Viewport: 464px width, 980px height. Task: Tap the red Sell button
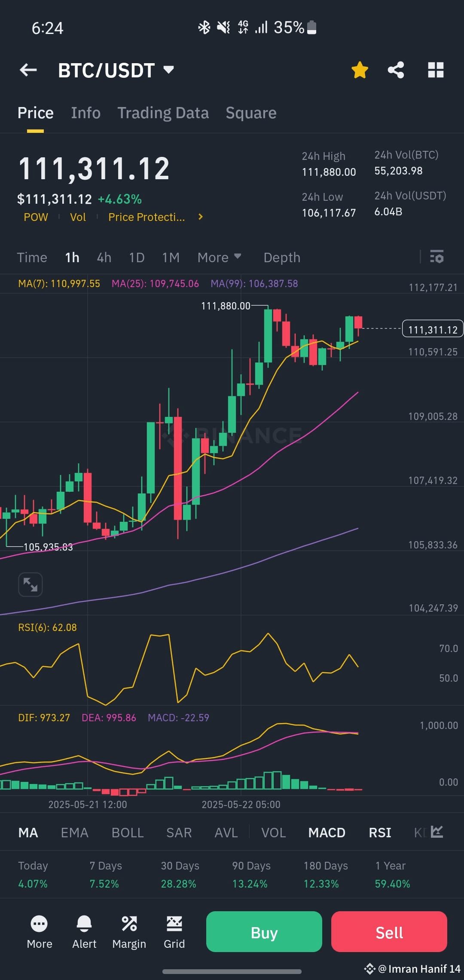click(389, 931)
